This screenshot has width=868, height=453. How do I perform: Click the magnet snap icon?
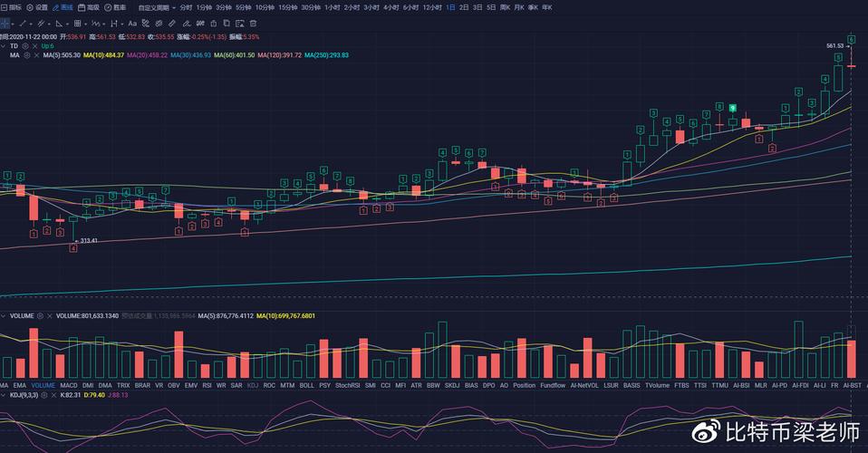pos(200,24)
